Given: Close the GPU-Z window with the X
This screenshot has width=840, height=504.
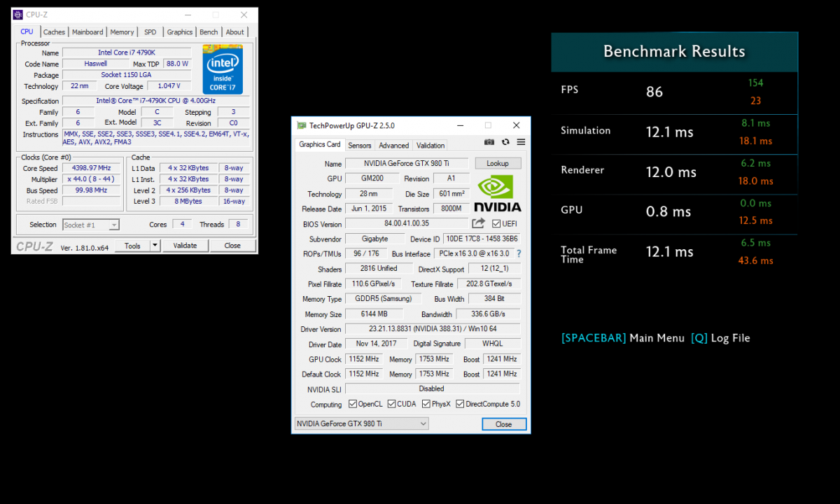Looking at the screenshot, I should tap(516, 125).
